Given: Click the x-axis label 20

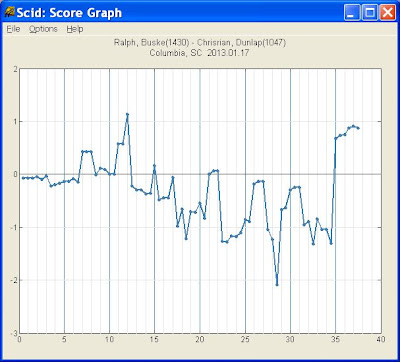Looking at the screenshot, I should click(200, 339).
